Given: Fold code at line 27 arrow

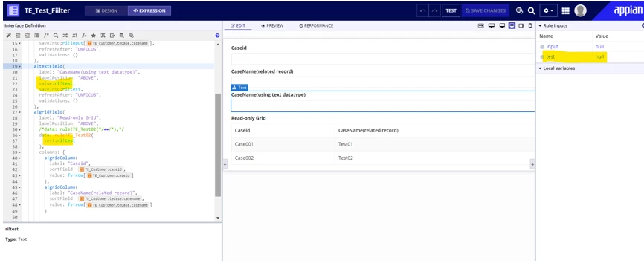Looking at the screenshot, I should pyautogui.click(x=20, y=112).
